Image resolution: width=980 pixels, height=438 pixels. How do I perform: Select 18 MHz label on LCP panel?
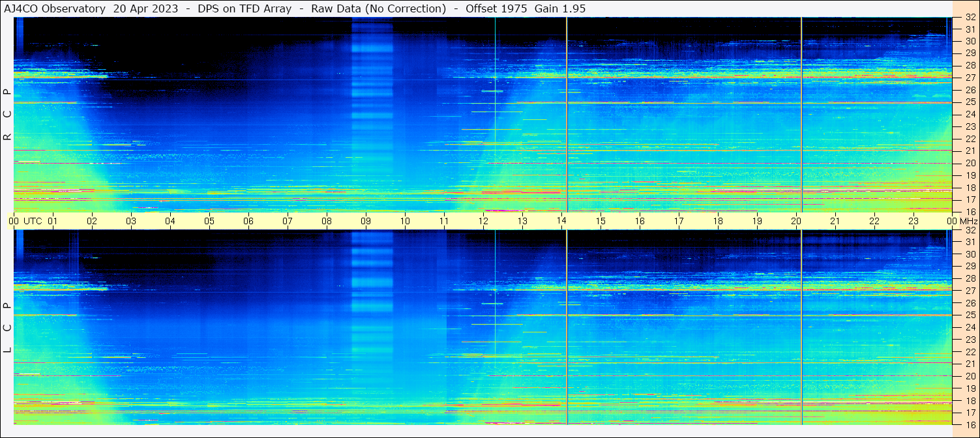point(970,401)
